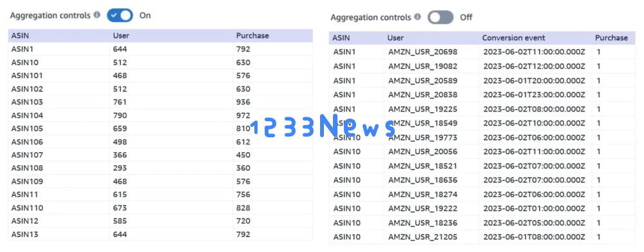Image resolution: width=644 pixels, height=252 pixels.
Task: Sort by ASIN column in left table
Action: (20, 35)
